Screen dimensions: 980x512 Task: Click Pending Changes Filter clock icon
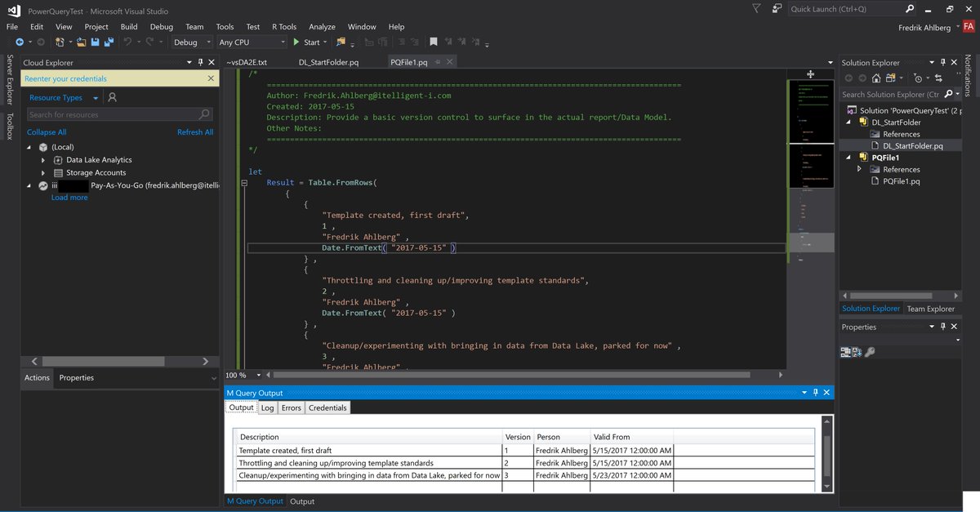[x=918, y=78]
